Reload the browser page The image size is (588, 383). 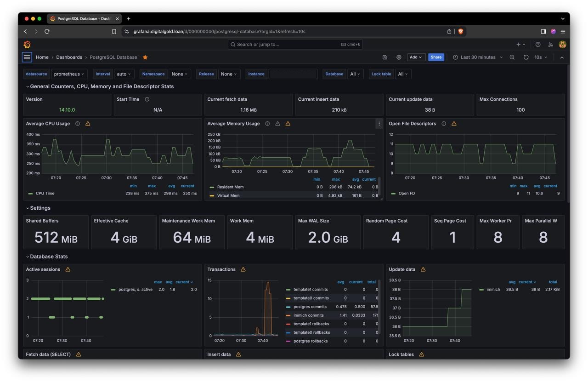tap(47, 31)
